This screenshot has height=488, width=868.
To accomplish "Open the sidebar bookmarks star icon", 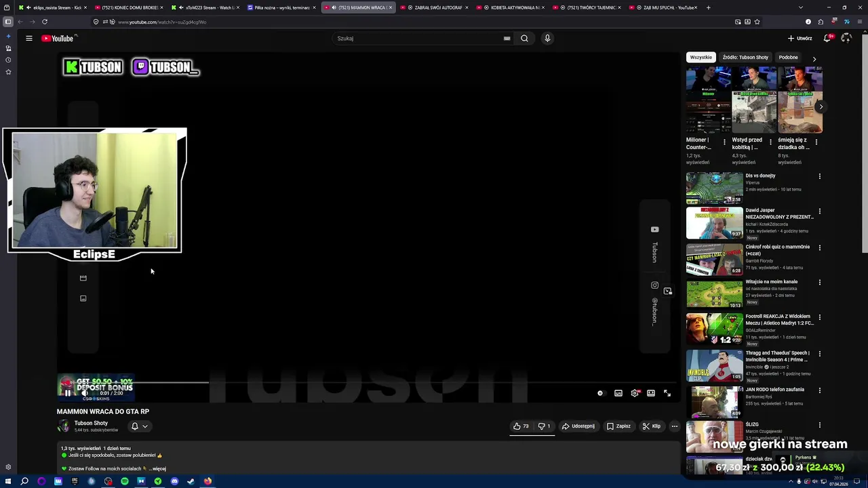I will tap(8, 72).
